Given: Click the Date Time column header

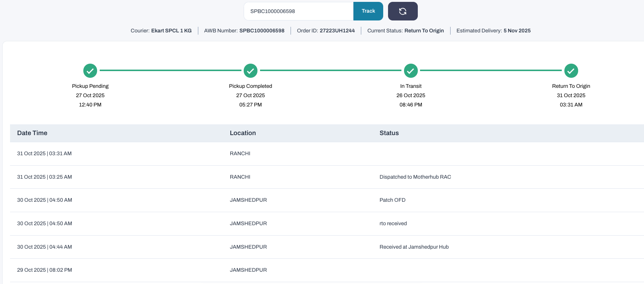Looking at the screenshot, I should pyautogui.click(x=32, y=133).
